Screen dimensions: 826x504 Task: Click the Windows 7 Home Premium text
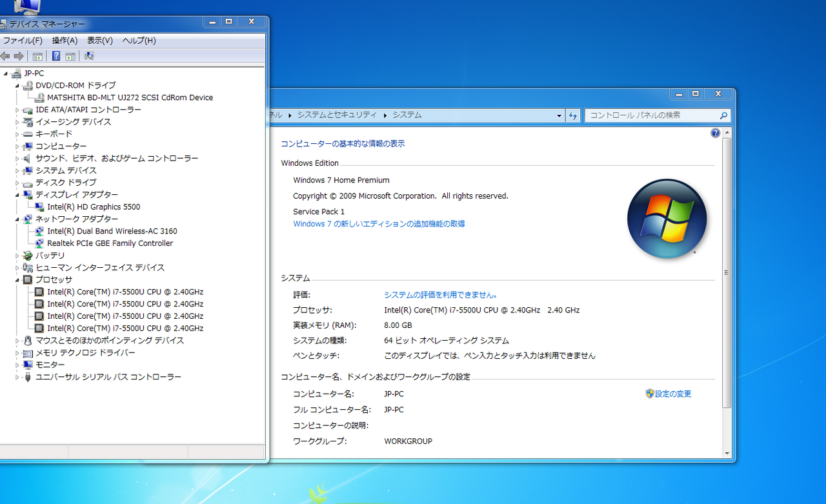[x=341, y=180]
